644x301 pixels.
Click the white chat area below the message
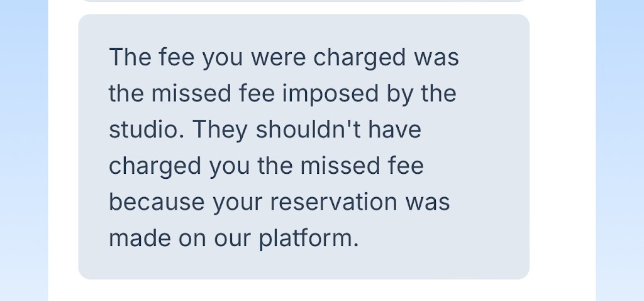pyautogui.click(x=303, y=290)
